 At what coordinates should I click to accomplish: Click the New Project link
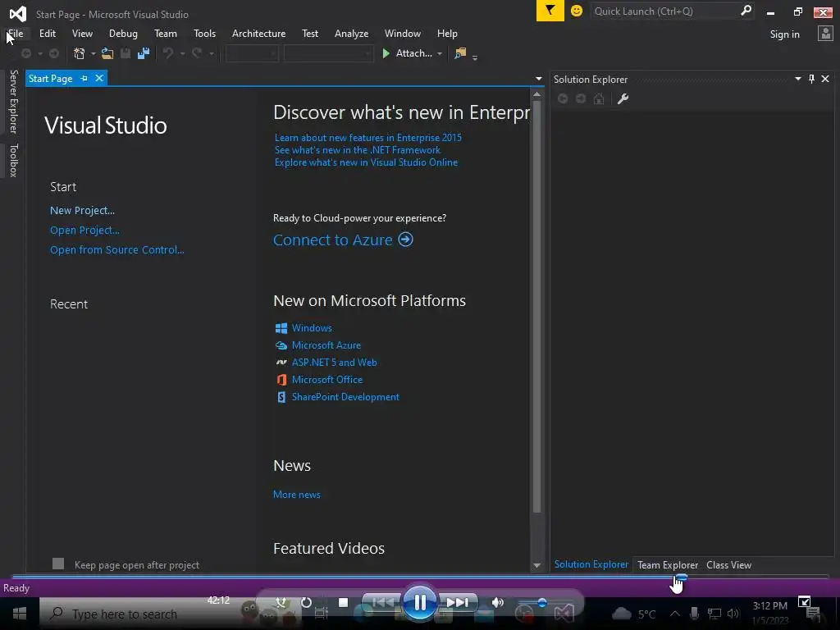[x=82, y=211]
